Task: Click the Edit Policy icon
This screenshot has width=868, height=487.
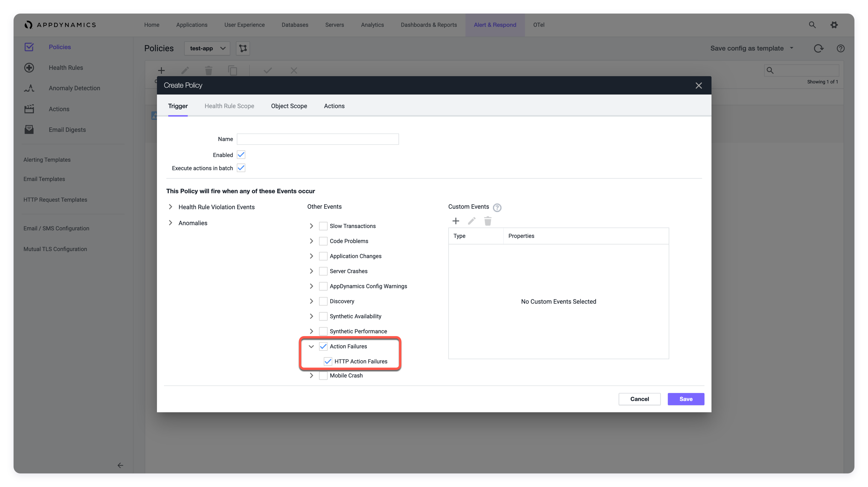Action: click(x=185, y=70)
